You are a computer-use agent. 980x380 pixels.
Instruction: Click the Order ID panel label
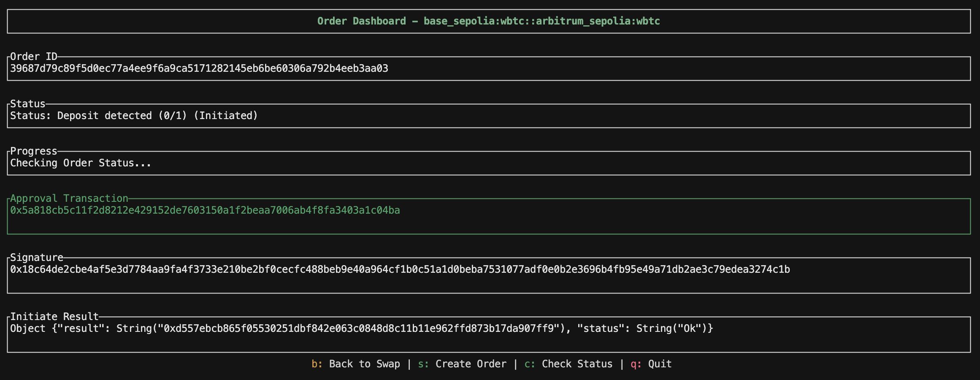click(34, 57)
